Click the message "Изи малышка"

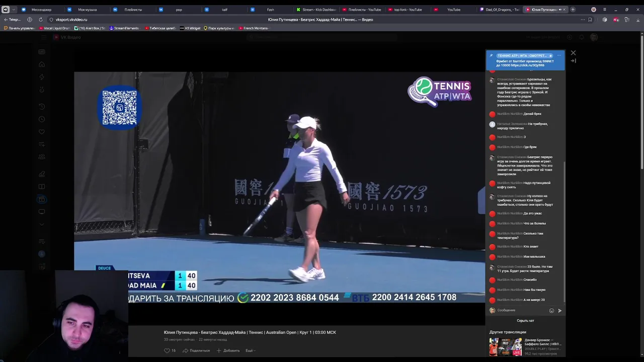[534, 257]
